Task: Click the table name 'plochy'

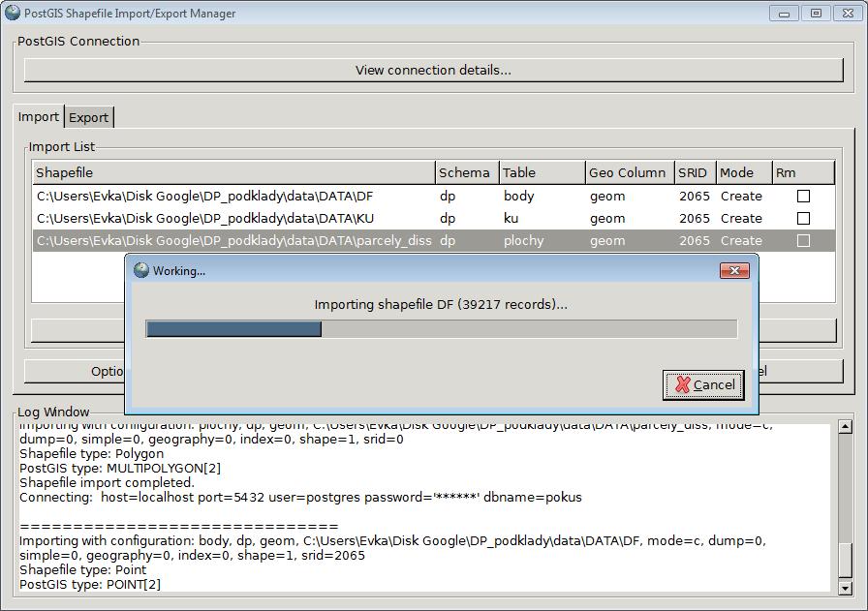Action: coord(524,241)
